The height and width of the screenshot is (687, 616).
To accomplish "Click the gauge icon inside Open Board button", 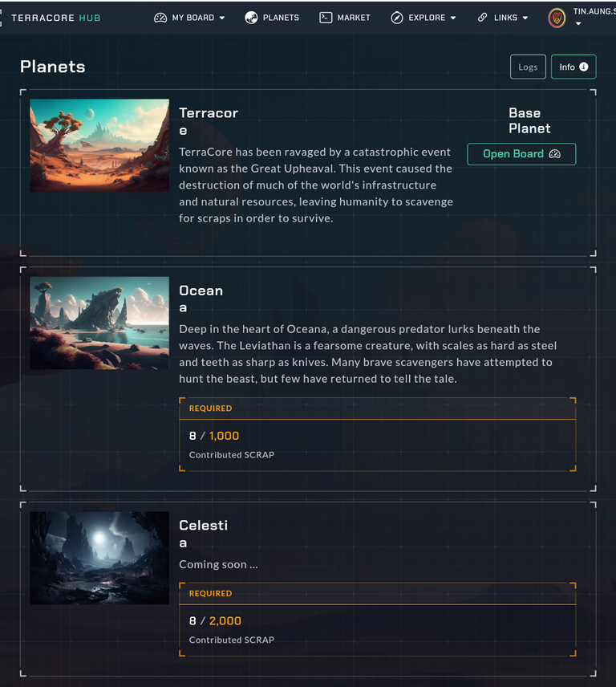I will 555,154.
